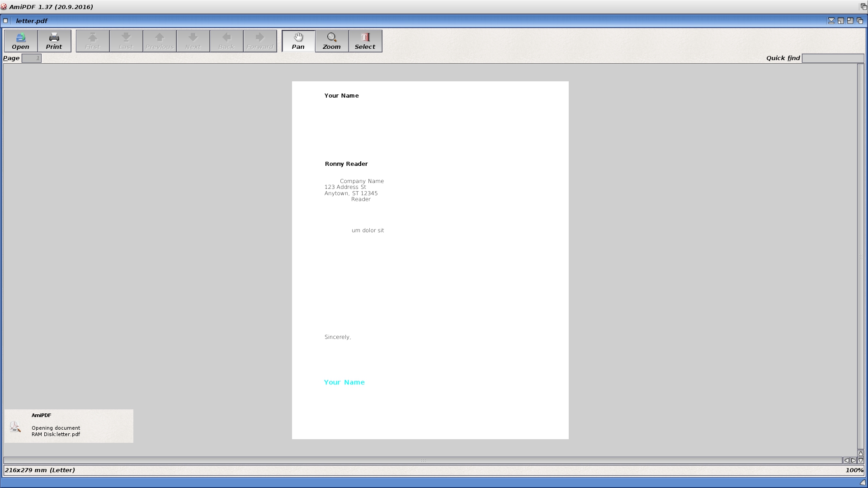Image resolution: width=868 pixels, height=488 pixels.
Task: Click 'um dolor sit' text fragment
Action: point(368,230)
